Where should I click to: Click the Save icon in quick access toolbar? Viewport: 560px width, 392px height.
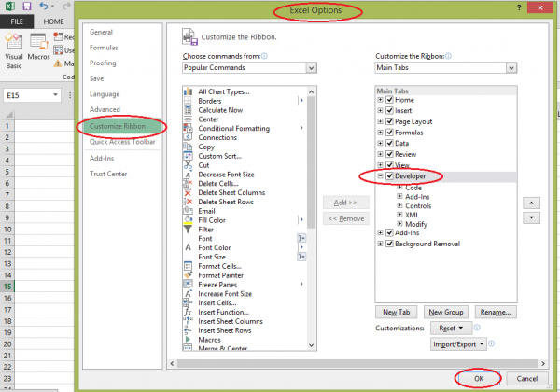pos(27,7)
